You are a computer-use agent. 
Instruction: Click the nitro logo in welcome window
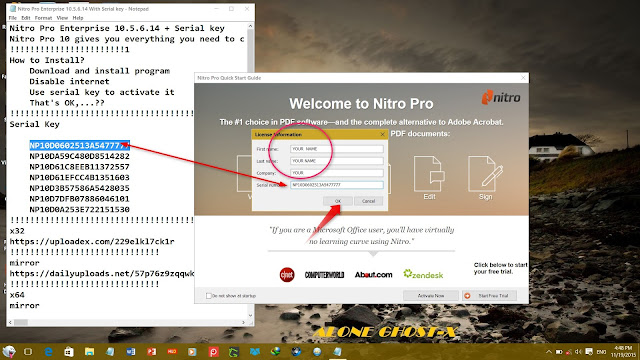(x=501, y=97)
